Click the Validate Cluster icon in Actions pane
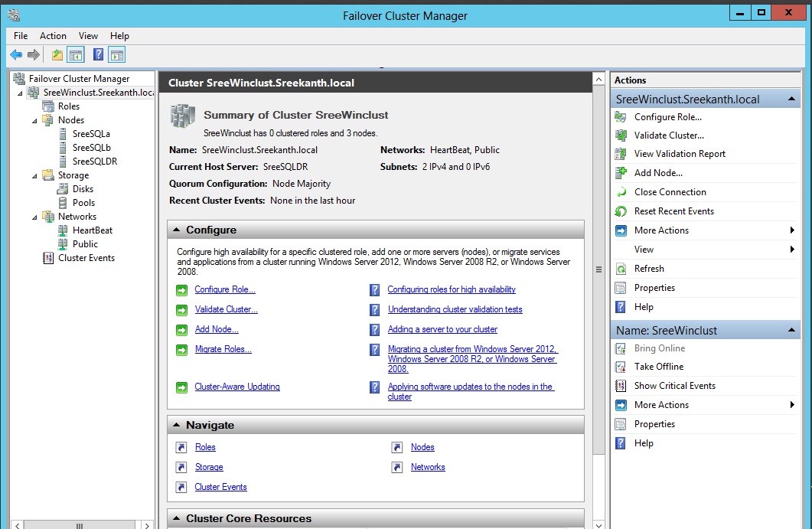This screenshot has width=812, height=529. [621, 136]
